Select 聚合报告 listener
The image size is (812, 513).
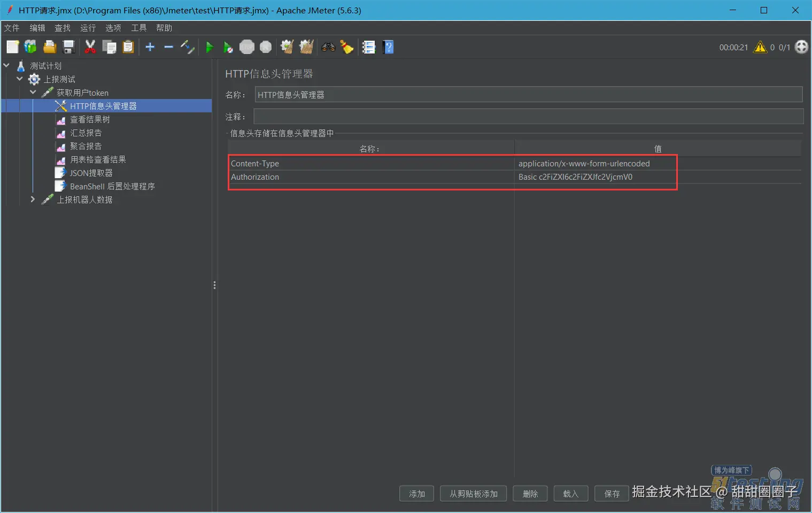pos(86,146)
